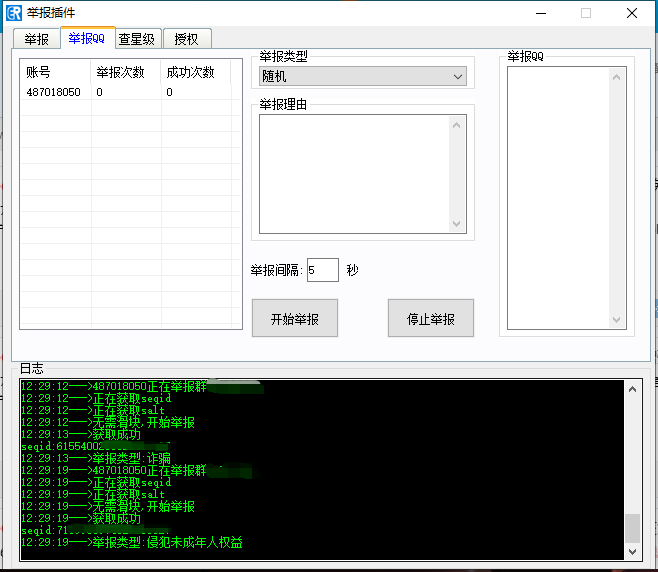Click the log panel scroll up arrow
658x572 pixels.
(632, 389)
